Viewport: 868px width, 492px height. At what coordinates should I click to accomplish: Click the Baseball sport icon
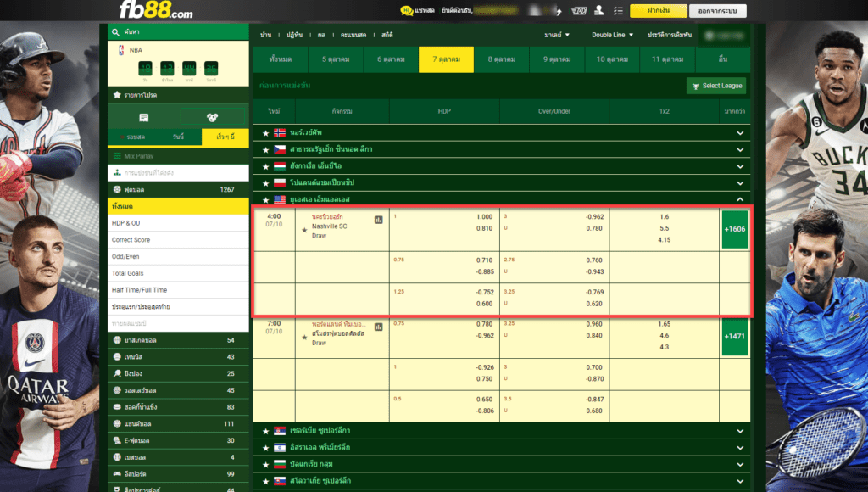(x=117, y=457)
